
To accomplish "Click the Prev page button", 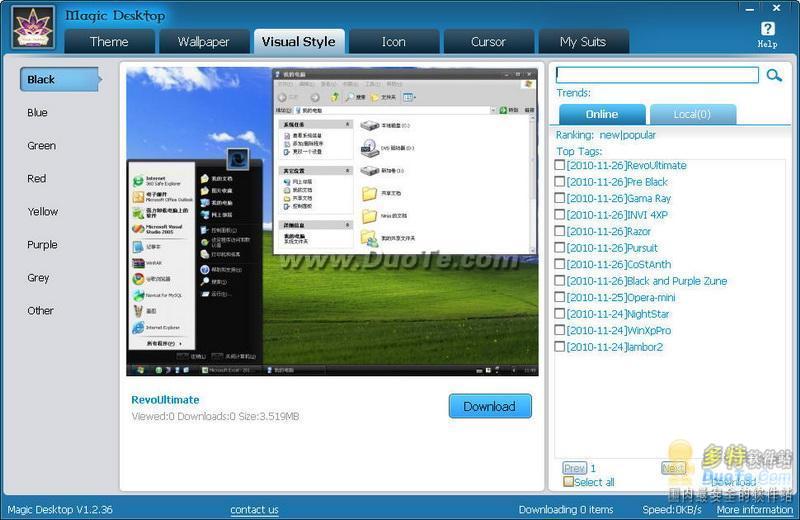I will [574, 468].
